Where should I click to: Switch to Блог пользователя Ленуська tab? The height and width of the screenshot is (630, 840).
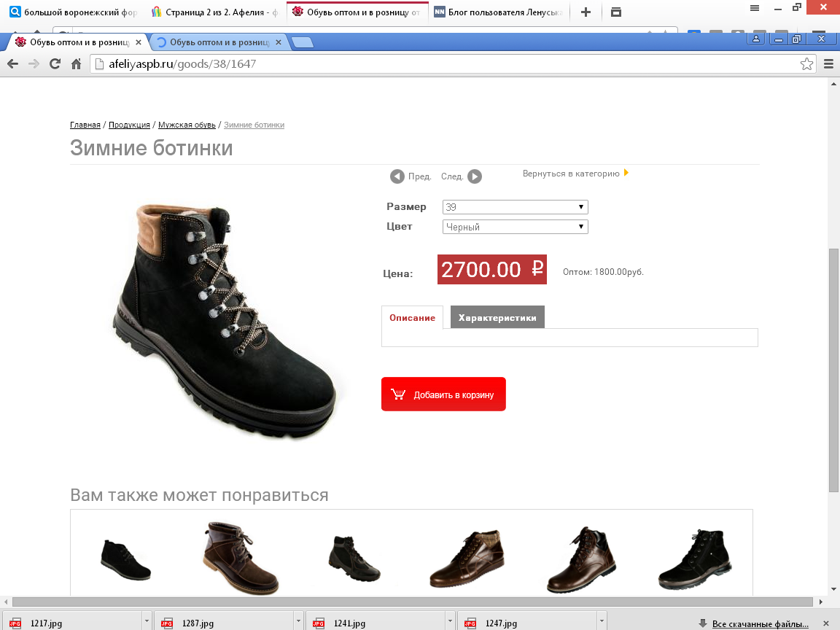click(x=498, y=12)
